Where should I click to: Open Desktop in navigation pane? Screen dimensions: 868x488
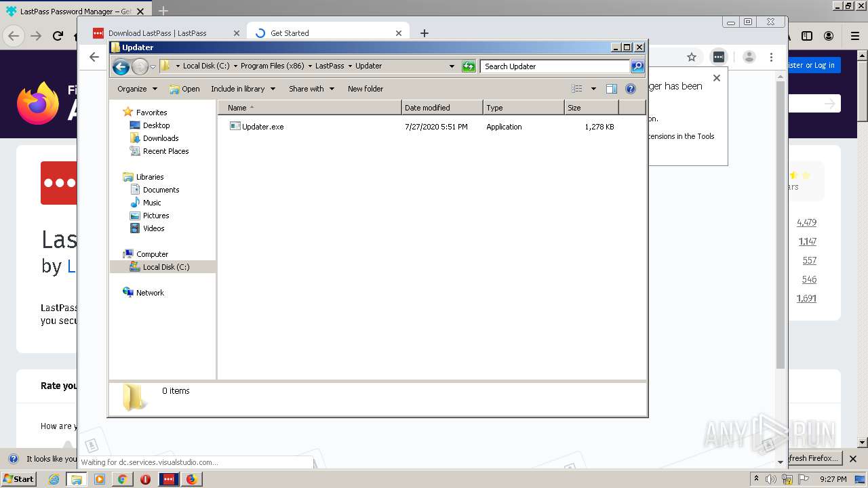tap(156, 125)
